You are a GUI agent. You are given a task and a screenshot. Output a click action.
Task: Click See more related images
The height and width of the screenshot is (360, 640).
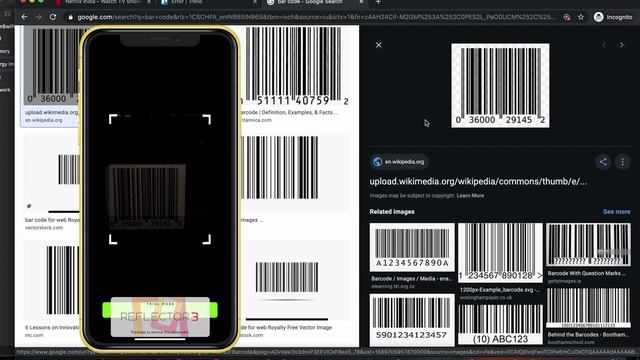616,211
